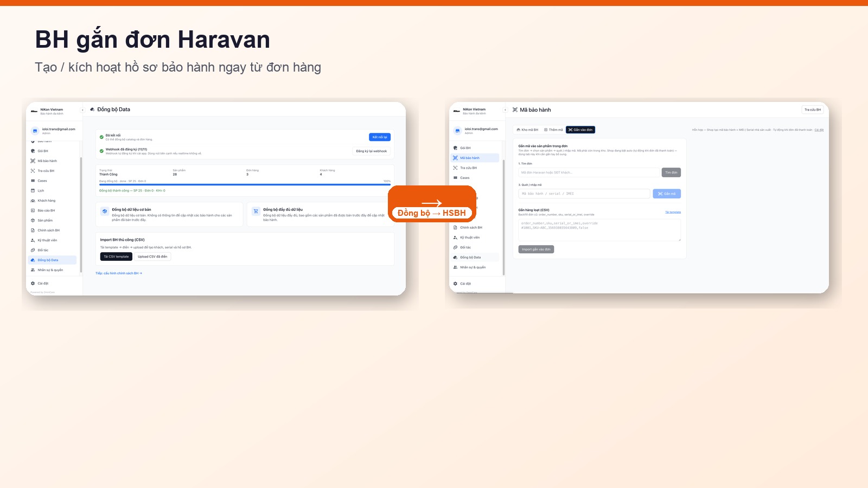The image size is (868, 488).
Task: Click the Đồng bộ đầy đủ dữ liệu cart icon
Action: tap(256, 211)
